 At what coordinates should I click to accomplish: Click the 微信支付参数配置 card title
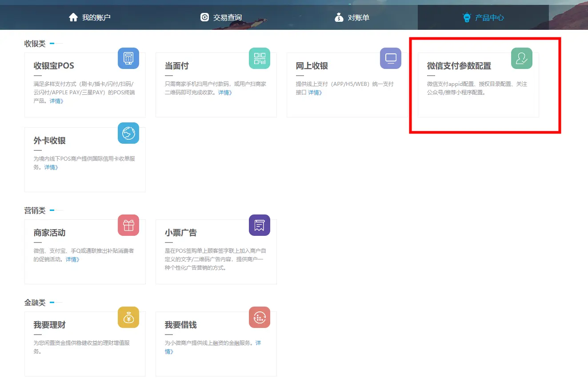point(459,66)
